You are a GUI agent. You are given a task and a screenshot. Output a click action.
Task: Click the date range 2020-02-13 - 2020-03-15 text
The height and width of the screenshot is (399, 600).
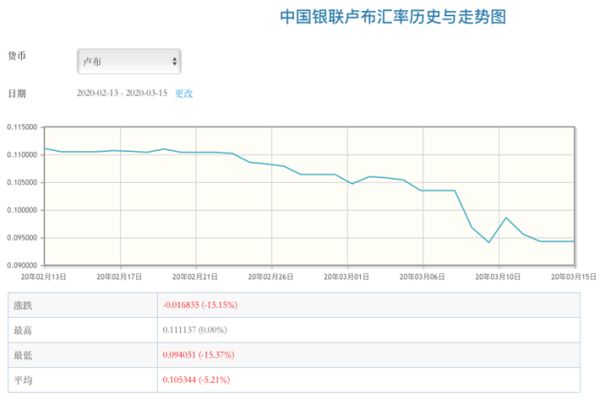[x=122, y=93]
